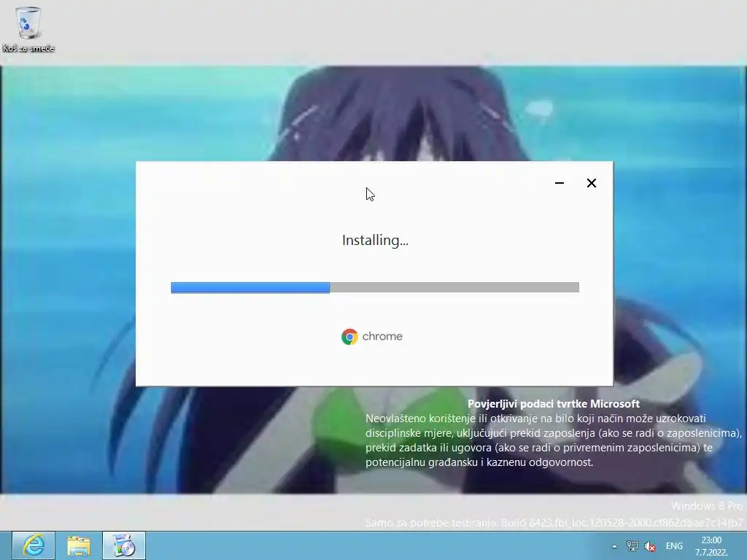Viewport: 747px width, 560px height.
Task: Click the muted volume tray icon
Action: [650, 547]
